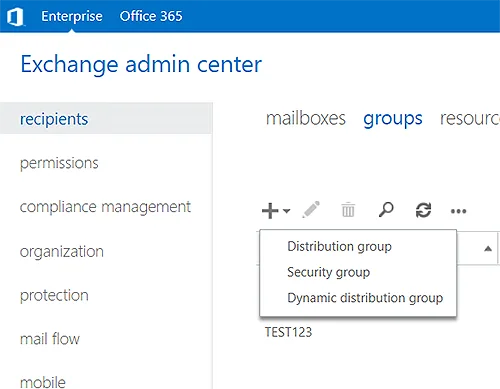Switch to the groups tab
Screen dimensions: 500x389
[x=393, y=119]
